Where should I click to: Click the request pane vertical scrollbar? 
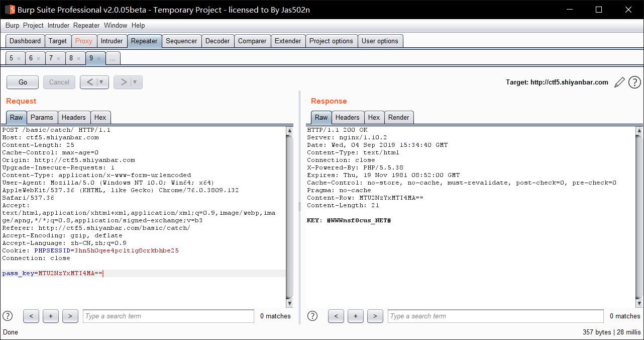pyautogui.click(x=289, y=217)
